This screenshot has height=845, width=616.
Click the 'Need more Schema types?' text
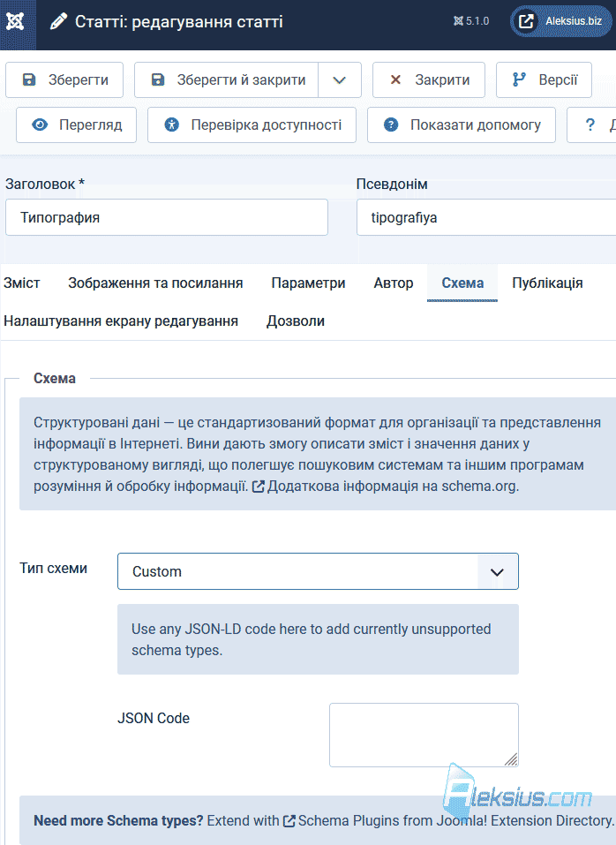point(118,821)
